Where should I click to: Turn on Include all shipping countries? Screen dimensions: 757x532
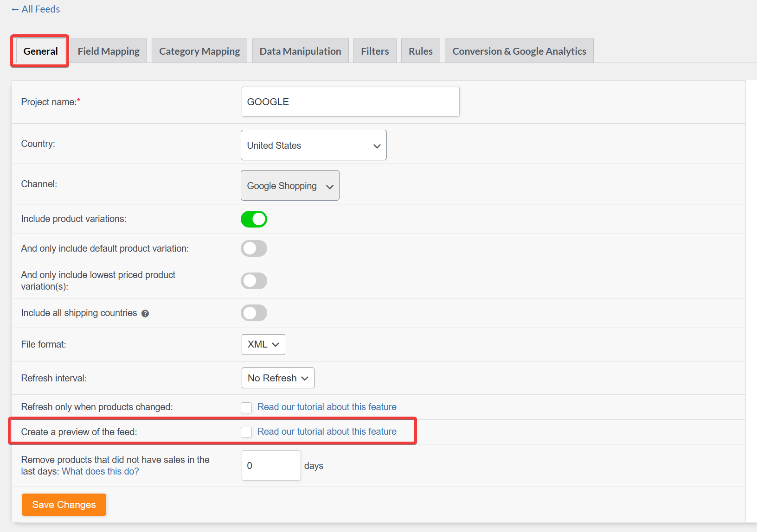pos(254,313)
